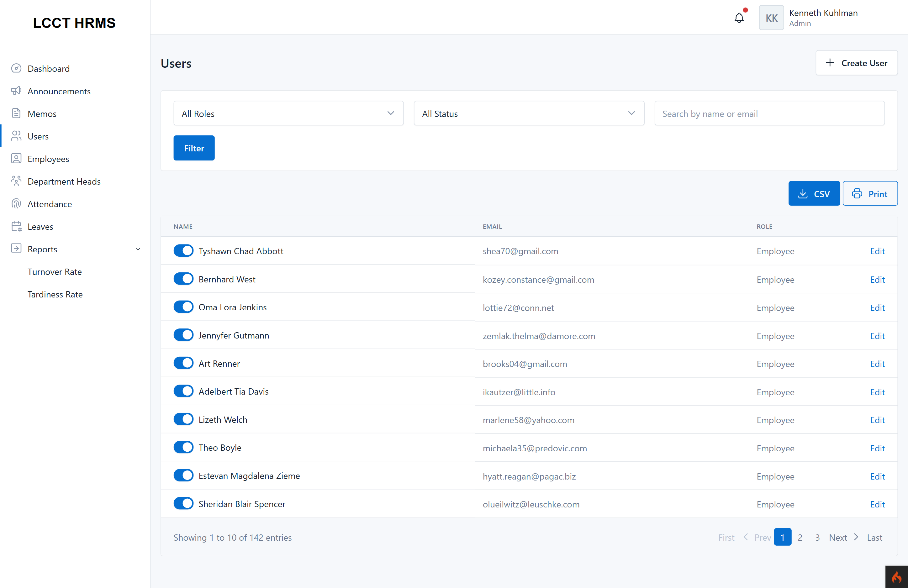The width and height of the screenshot is (908, 588).
Task: Open the KK avatar profile
Action: coord(771,18)
